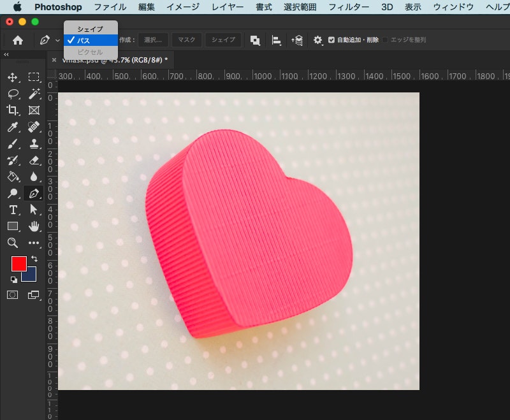Select the Zoom tool
Viewport: 510px width, 420px height.
[12, 243]
